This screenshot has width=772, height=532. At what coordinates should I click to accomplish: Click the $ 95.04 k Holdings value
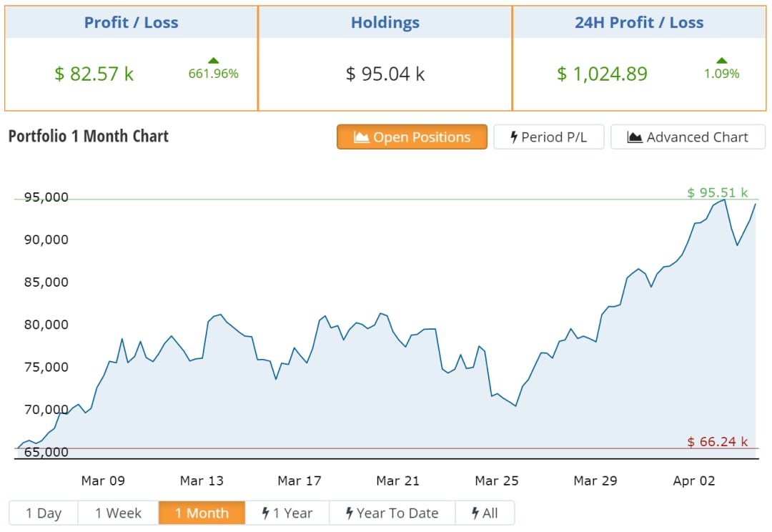pos(385,74)
